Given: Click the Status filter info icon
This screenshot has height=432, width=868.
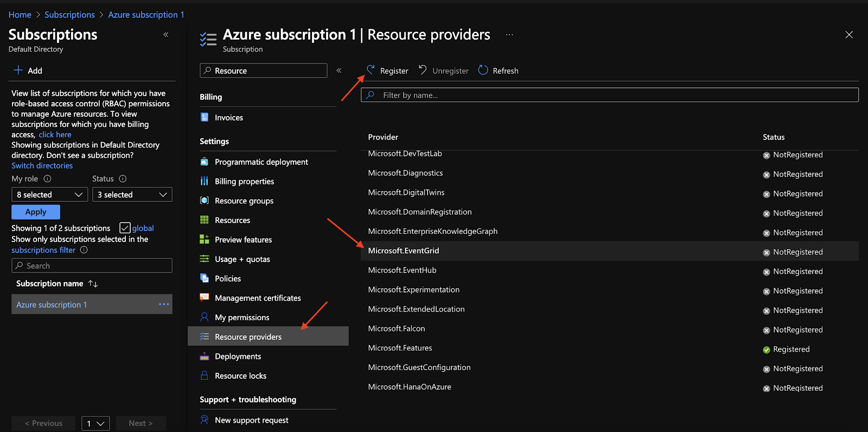Looking at the screenshot, I should coord(123,179).
